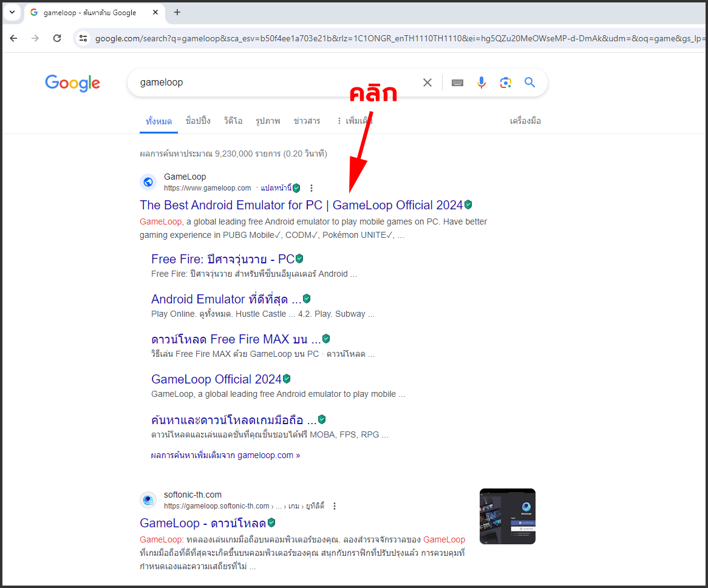Open more options for GameLoop result
This screenshot has height=588, width=708.
coord(311,188)
